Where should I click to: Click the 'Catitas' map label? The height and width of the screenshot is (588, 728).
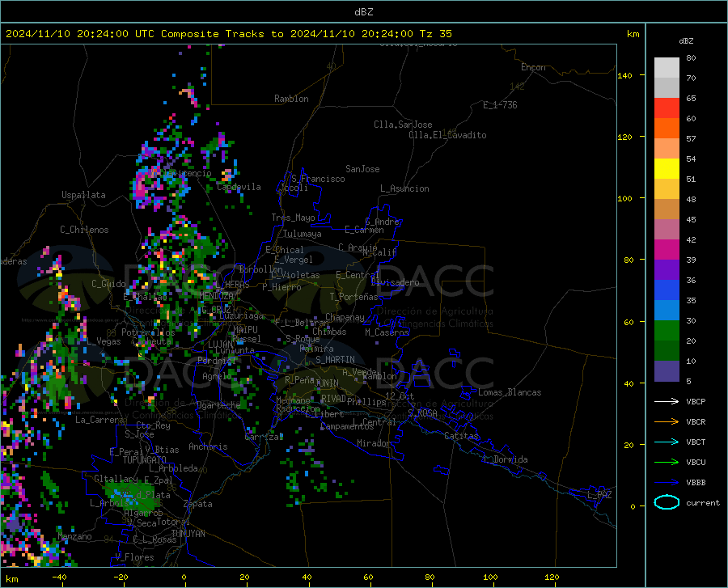tap(461, 436)
